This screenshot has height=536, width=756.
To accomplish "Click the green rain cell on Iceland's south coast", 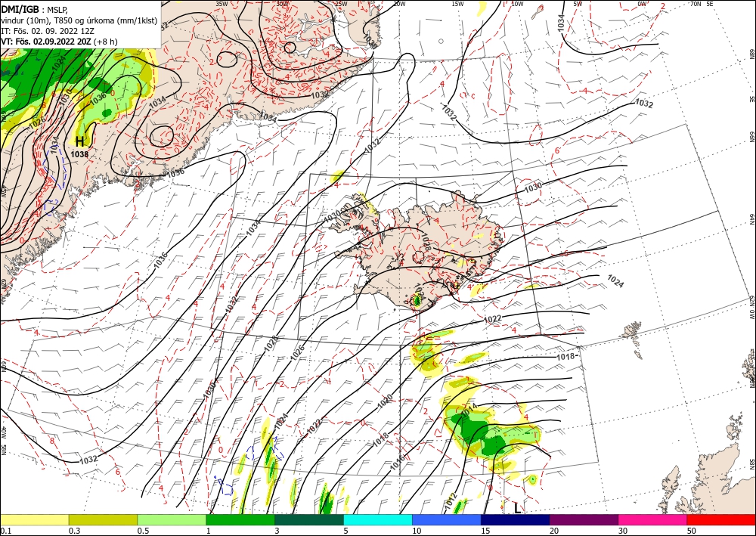I will click(x=417, y=301).
